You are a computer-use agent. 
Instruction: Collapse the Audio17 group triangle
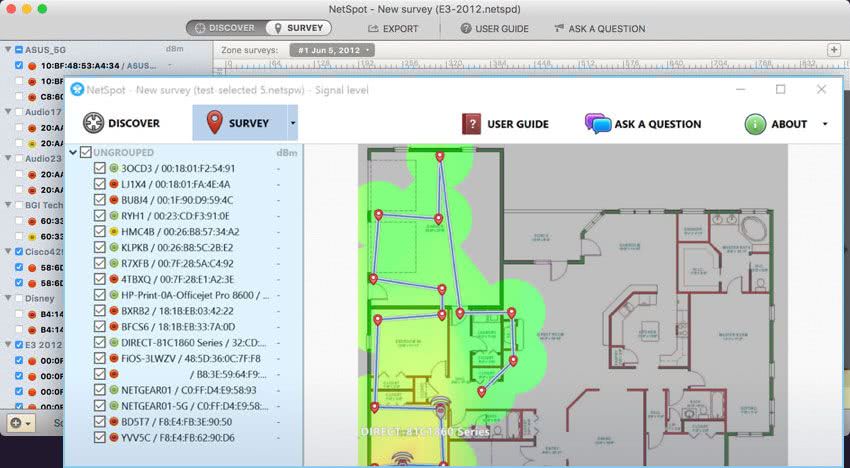point(8,111)
